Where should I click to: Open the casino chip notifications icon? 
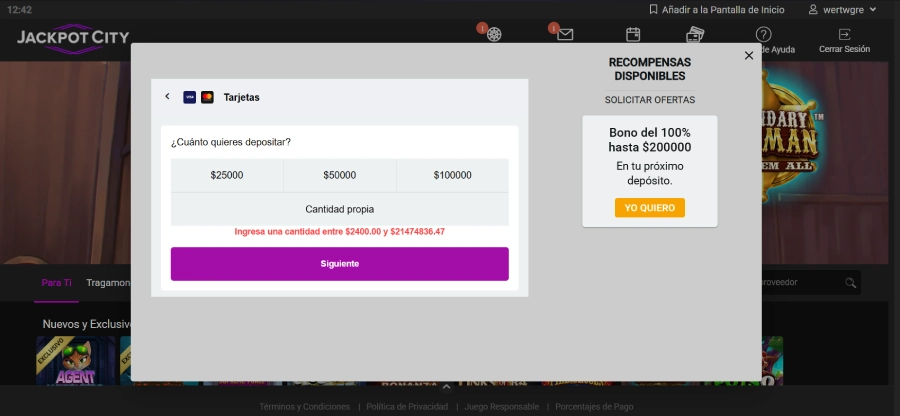click(494, 34)
